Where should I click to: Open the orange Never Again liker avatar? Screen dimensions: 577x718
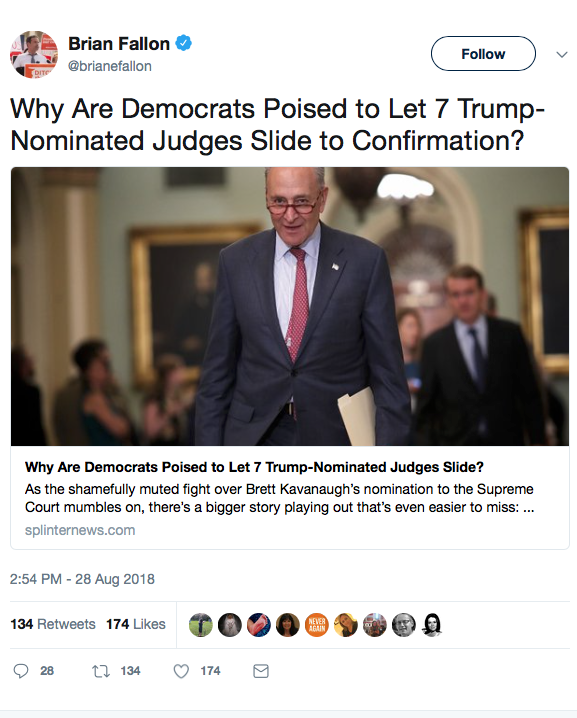click(x=316, y=625)
